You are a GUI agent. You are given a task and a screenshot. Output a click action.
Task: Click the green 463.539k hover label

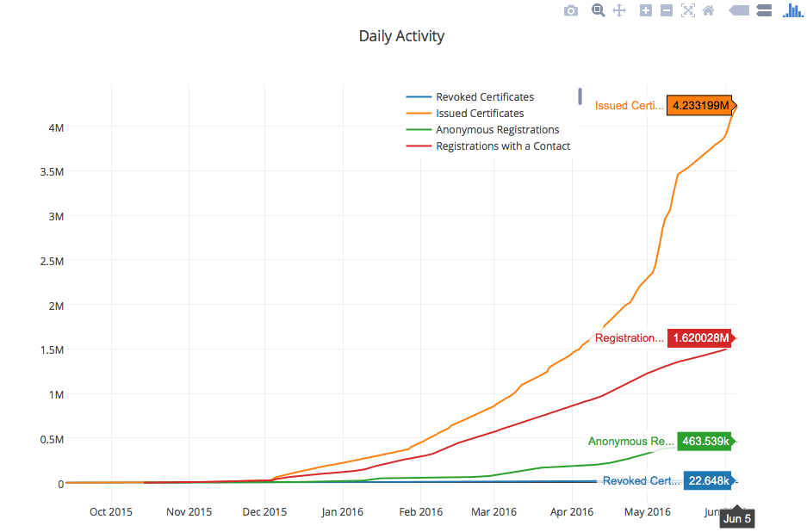click(705, 441)
